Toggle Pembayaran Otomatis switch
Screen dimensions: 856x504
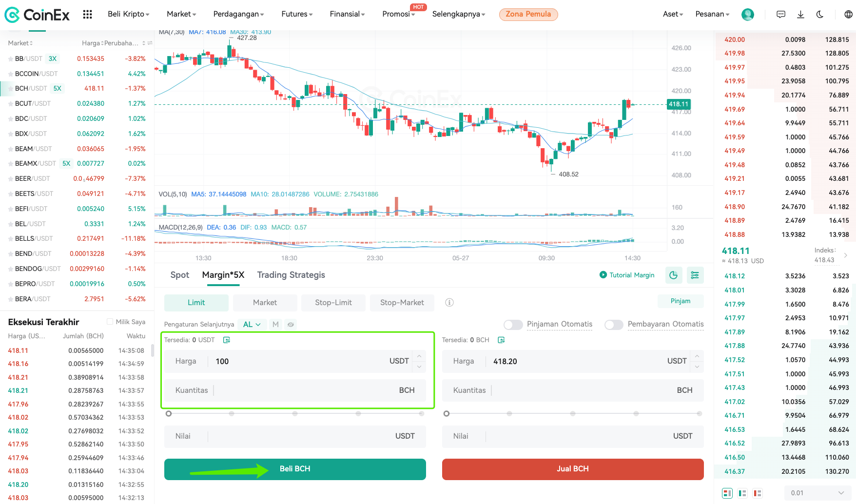614,325
